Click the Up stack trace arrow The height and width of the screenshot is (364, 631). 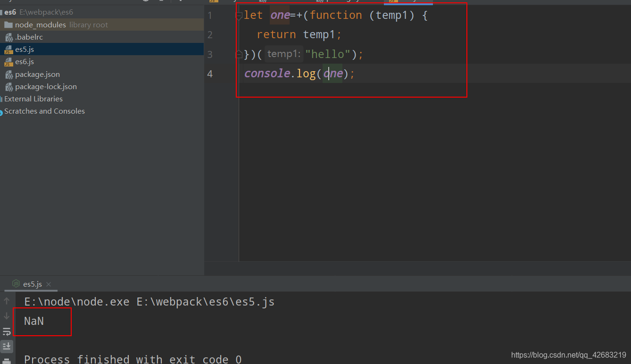click(7, 301)
